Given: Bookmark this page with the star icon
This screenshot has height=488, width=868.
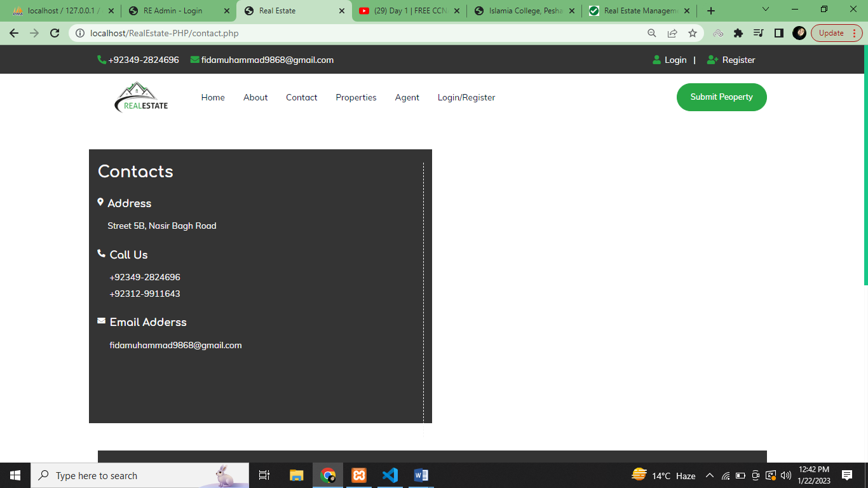Looking at the screenshot, I should (x=693, y=33).
